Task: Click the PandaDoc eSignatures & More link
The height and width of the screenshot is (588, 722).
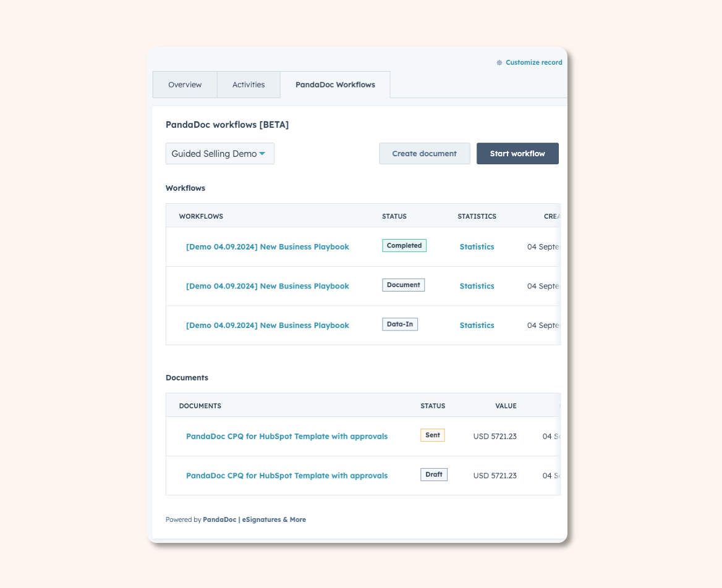Action: click(254, 519)
